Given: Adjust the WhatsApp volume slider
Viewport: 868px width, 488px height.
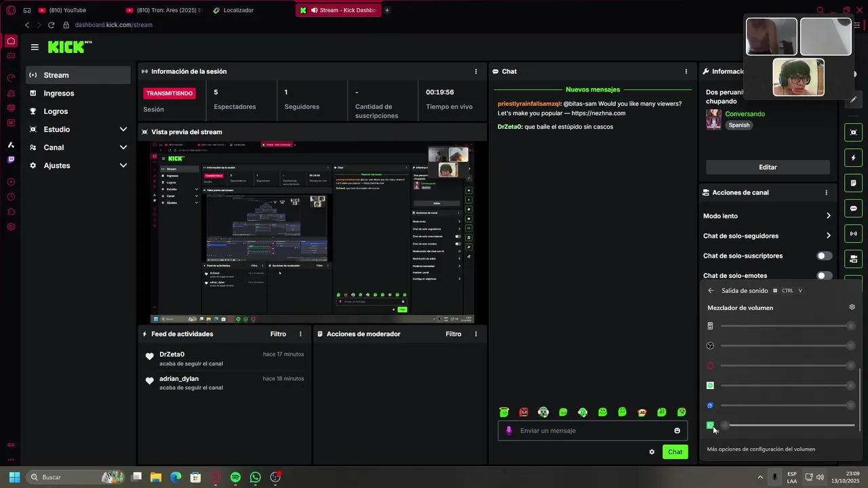Looking at the screenshot, I should 786,426.
